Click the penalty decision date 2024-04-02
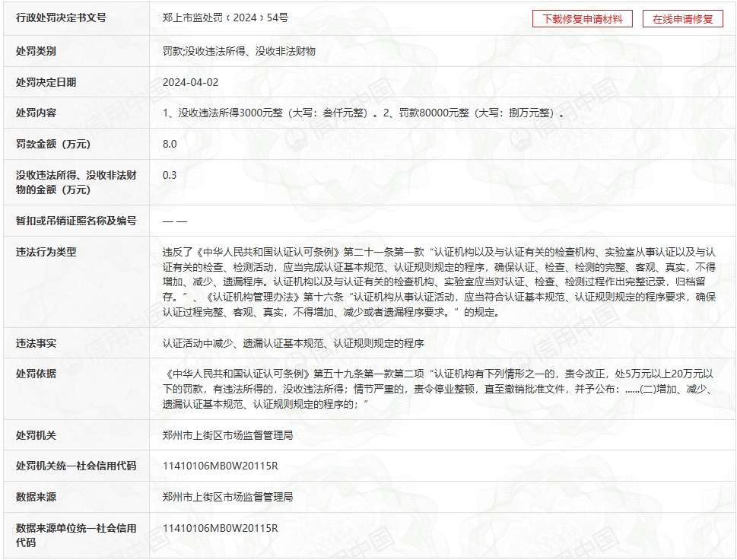The width and height of the screenshot is (737, 560). pyautogui.click(x=190, y=82)
